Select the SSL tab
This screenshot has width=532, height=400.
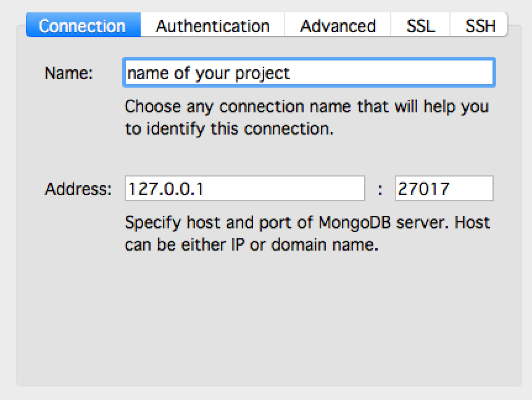click(x=420, y=26)
